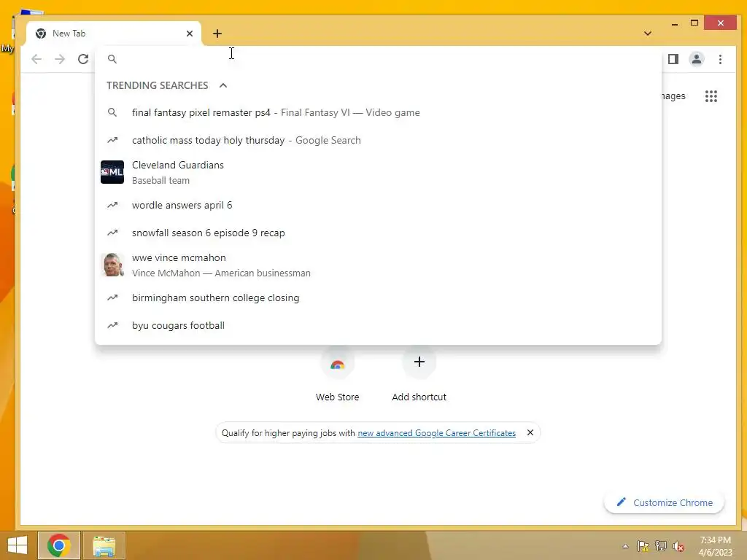Open the clock showing 7:34 PM
This screenshot has width=747, height=560.
(x=715, y=546)
